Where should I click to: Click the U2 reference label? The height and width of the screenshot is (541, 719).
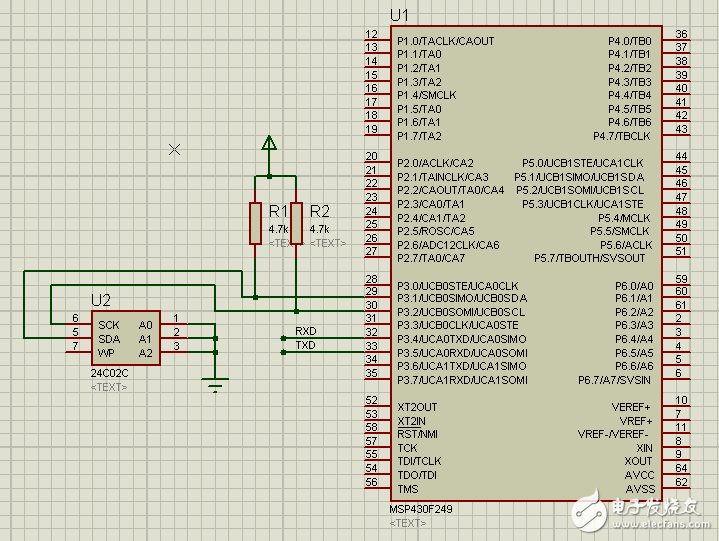(x=101, y=300)
